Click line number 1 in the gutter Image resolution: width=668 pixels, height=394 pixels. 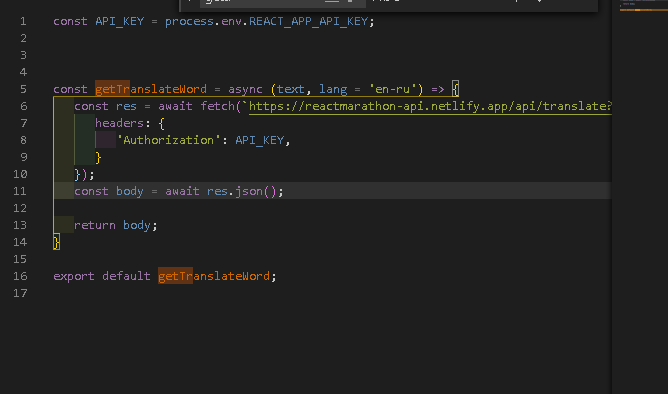tap(23, 21)
